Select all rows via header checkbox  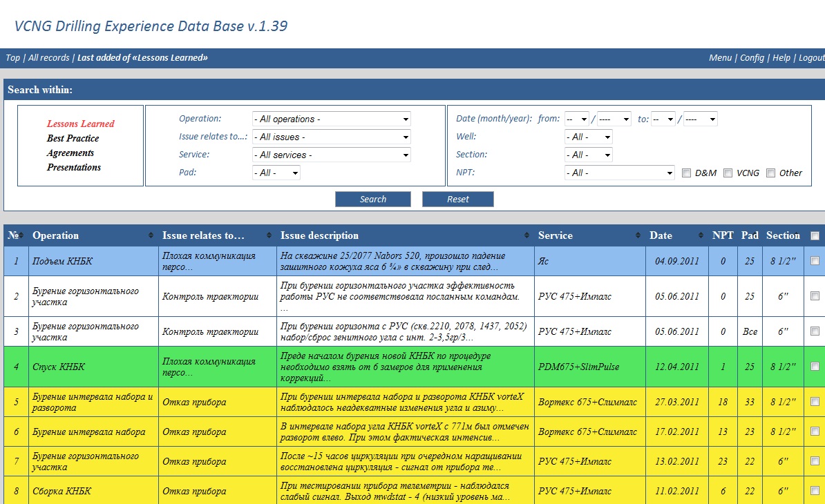[815, 236]
